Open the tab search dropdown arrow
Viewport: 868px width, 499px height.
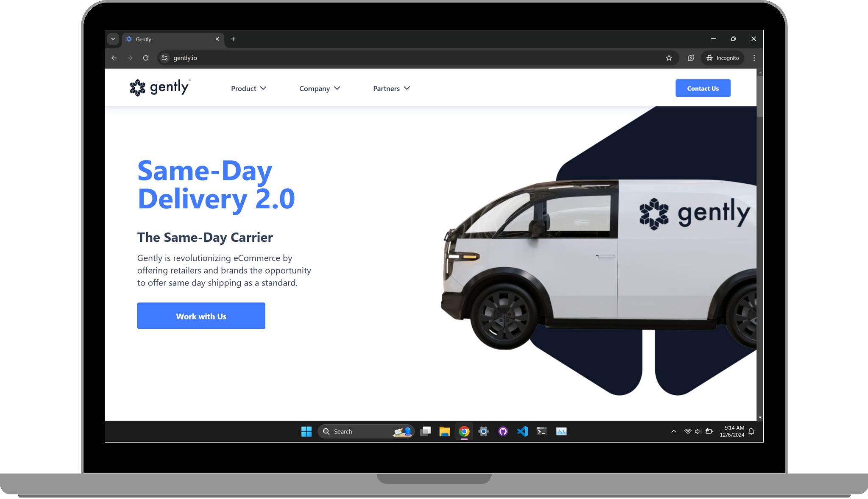point(113,39)
